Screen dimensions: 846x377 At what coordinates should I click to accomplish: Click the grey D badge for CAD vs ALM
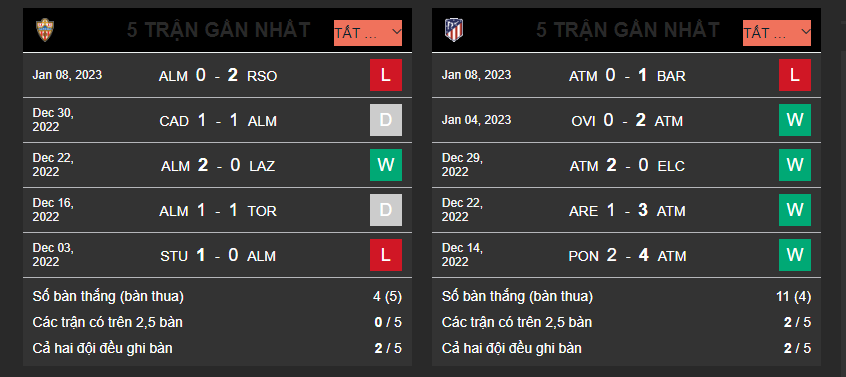[x=386, y=120]
